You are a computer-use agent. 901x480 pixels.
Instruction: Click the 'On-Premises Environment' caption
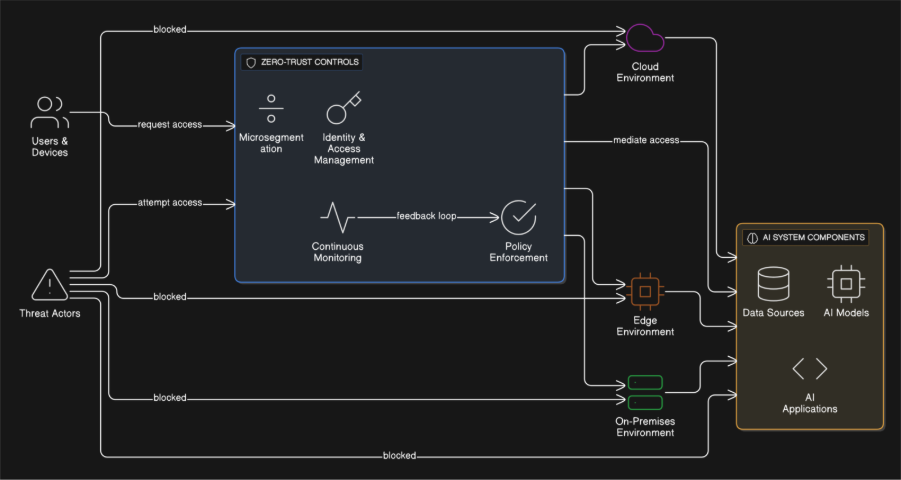click(645, 427)
